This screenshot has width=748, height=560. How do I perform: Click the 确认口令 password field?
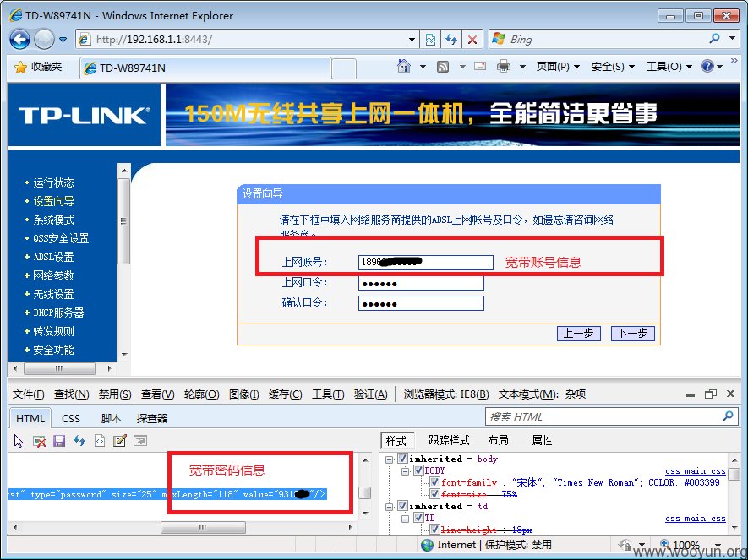click(x=421, y=303)
